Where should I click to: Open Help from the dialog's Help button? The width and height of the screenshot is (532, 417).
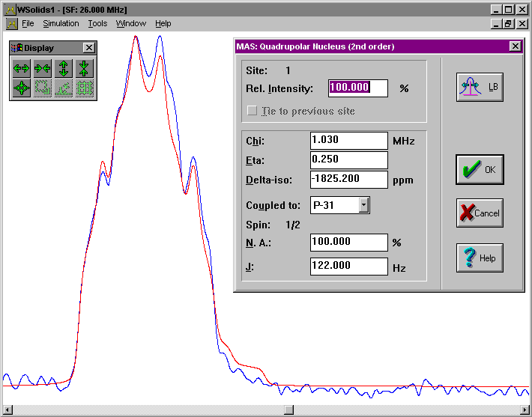tap(480, 258)
